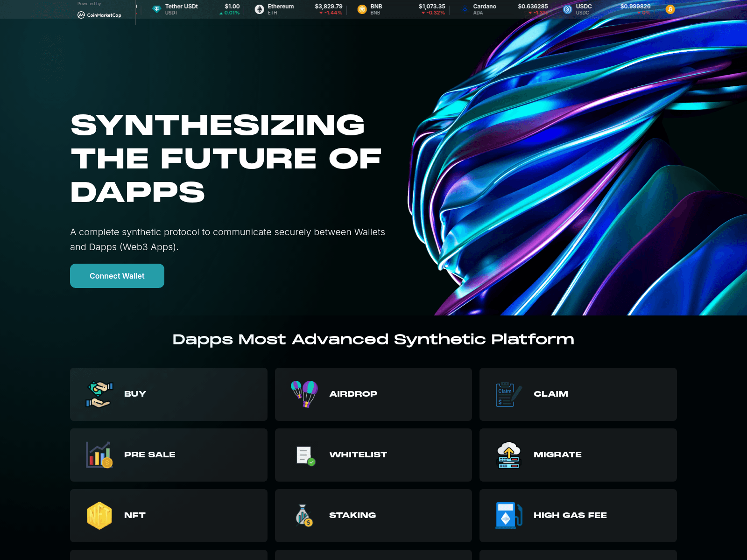Open the STAKING card label
This screenshot has height=560, width=747.
click(352, 515)
